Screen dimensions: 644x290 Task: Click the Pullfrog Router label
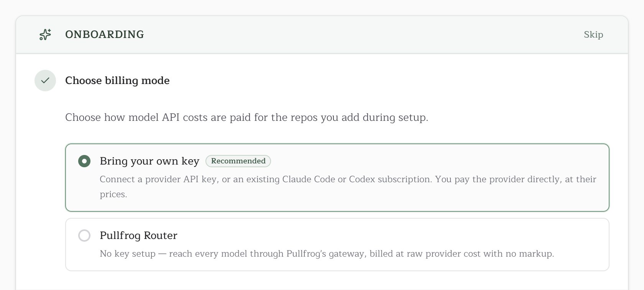tap(138, 236)
